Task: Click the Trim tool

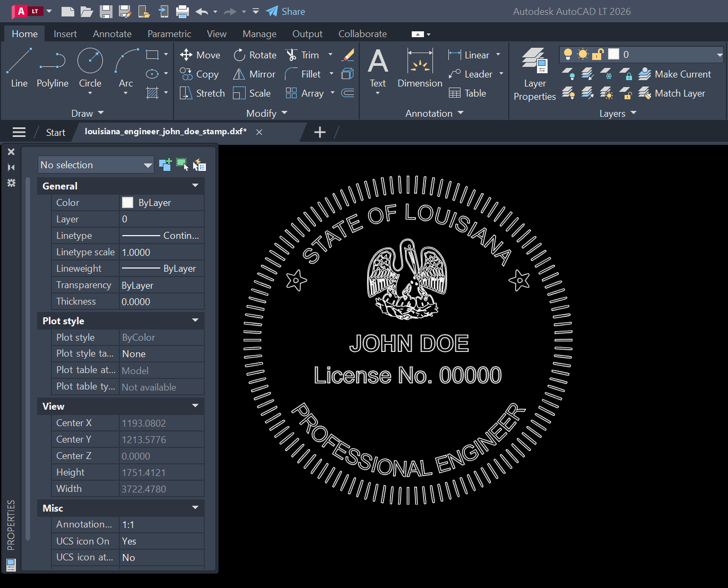Action: tap(302, 55)
